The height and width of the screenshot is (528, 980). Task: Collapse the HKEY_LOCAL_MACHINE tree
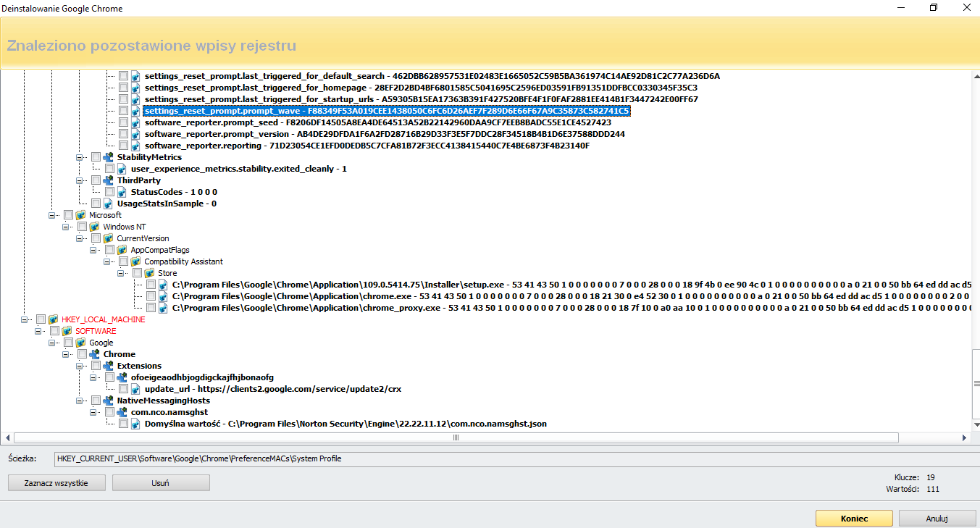(25, 319)
